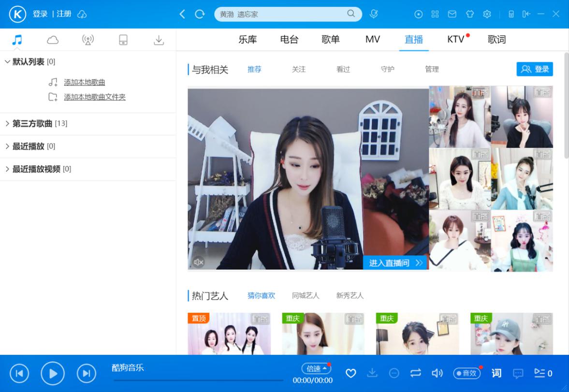Click the skin T-shirt icon
Viewport: 569px width, 392px height.
click(469, 14)
